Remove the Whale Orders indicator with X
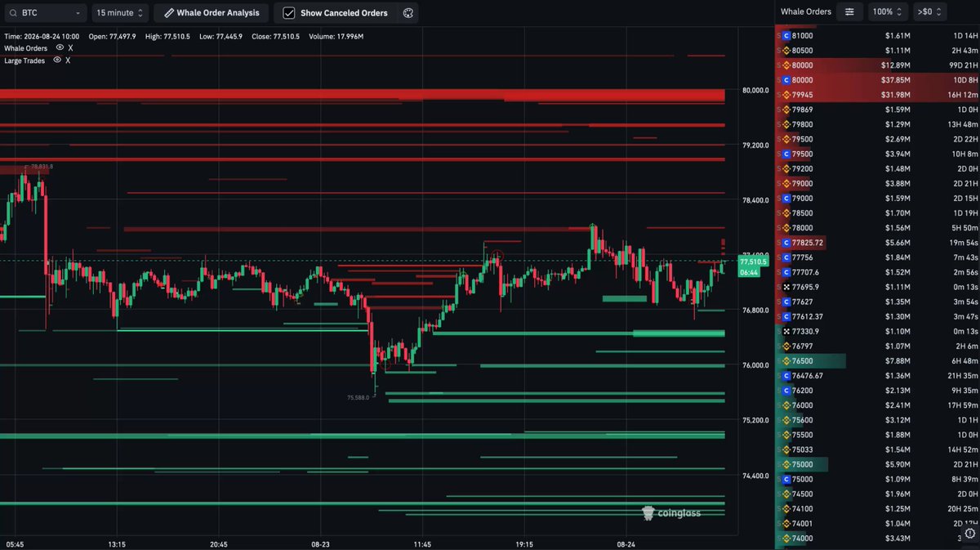 [70, 48]
